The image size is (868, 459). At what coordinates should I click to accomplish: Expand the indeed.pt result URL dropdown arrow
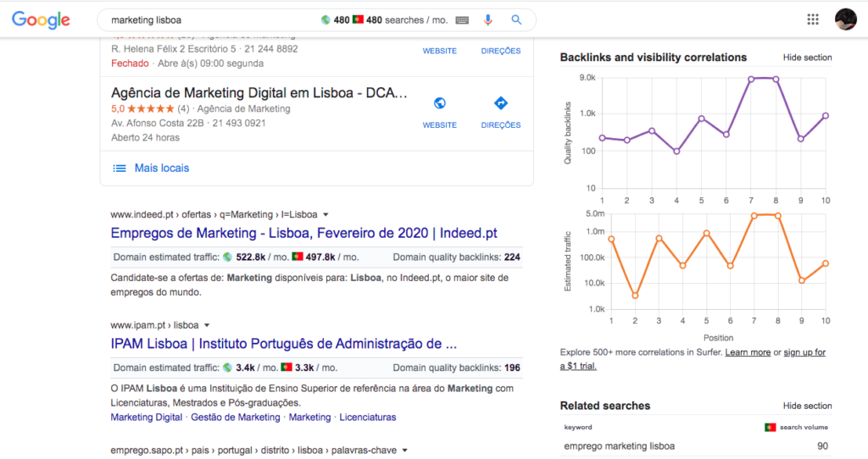325,215
